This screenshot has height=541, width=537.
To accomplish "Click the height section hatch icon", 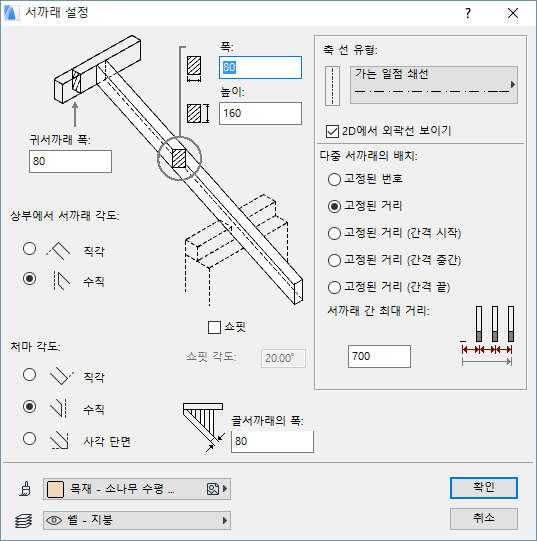I will [x=198, y=113].
